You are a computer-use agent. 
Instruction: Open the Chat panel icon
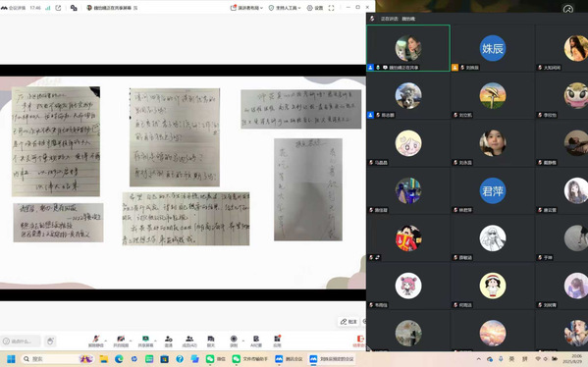(211, 341)
